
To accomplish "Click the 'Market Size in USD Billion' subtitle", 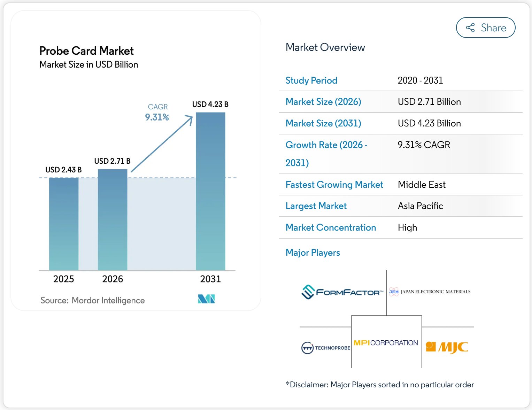I will pyautogui.click(x=88, y=64).
